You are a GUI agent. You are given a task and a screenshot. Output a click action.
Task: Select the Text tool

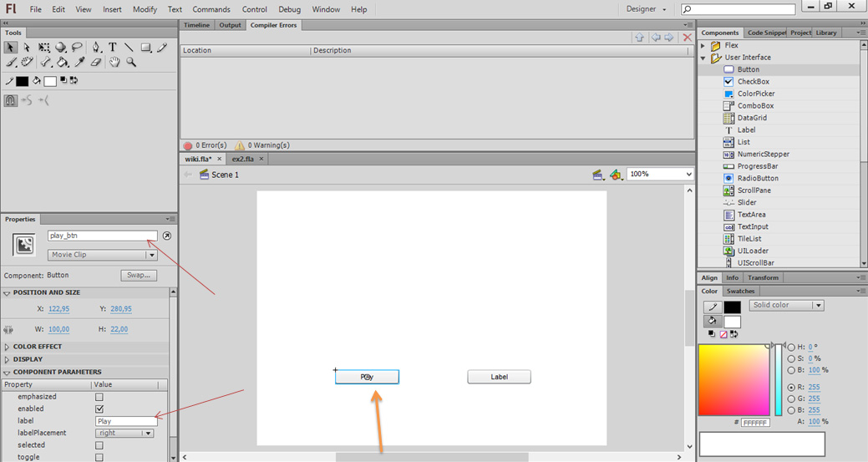[113, 48]
